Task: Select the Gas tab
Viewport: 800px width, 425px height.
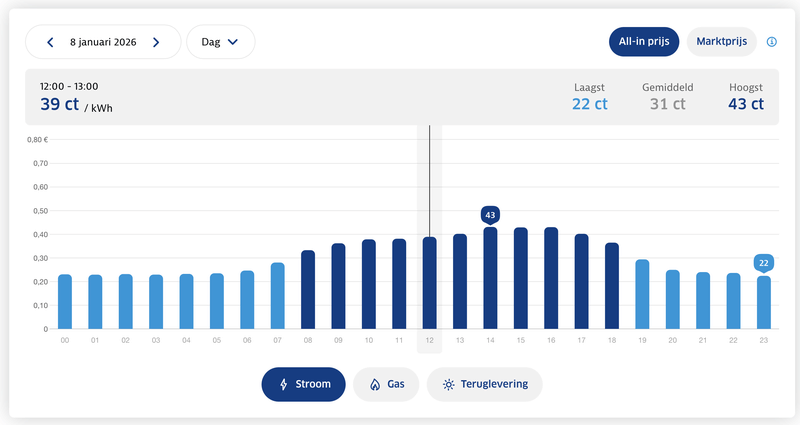Action: tap(386, 384)
